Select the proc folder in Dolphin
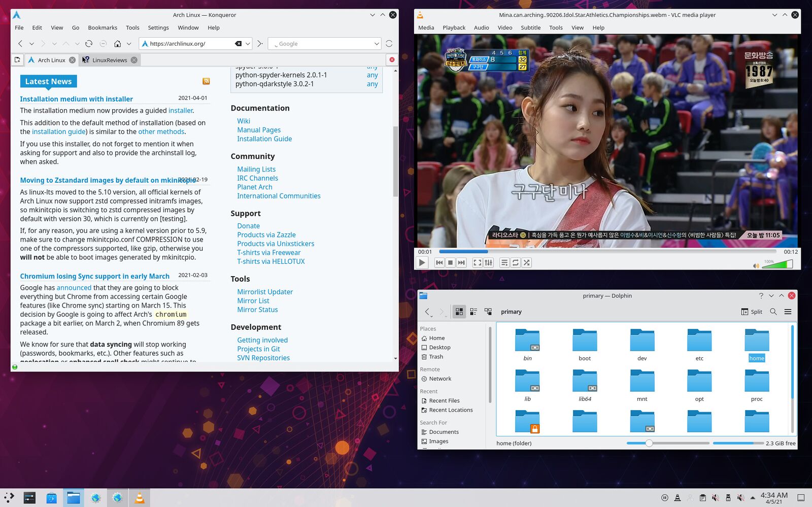This screenshot has height=507, width=812. coord(757,386)
